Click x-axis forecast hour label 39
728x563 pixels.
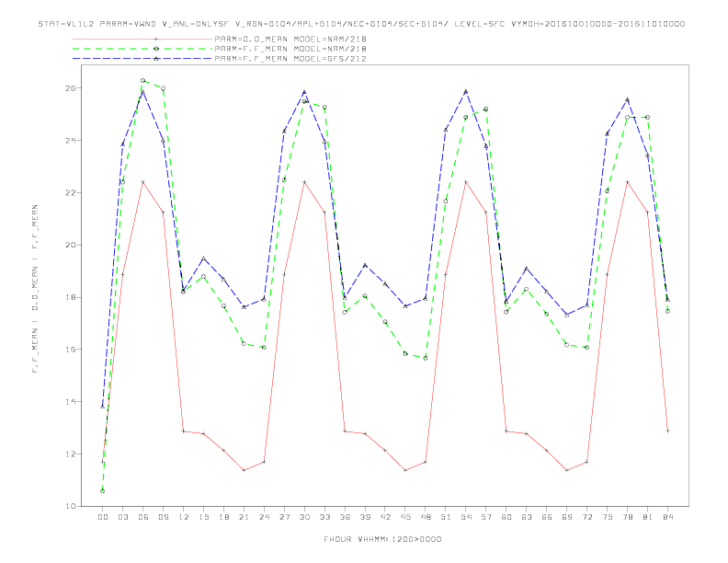pyautogui.click(x=365, y=517)
